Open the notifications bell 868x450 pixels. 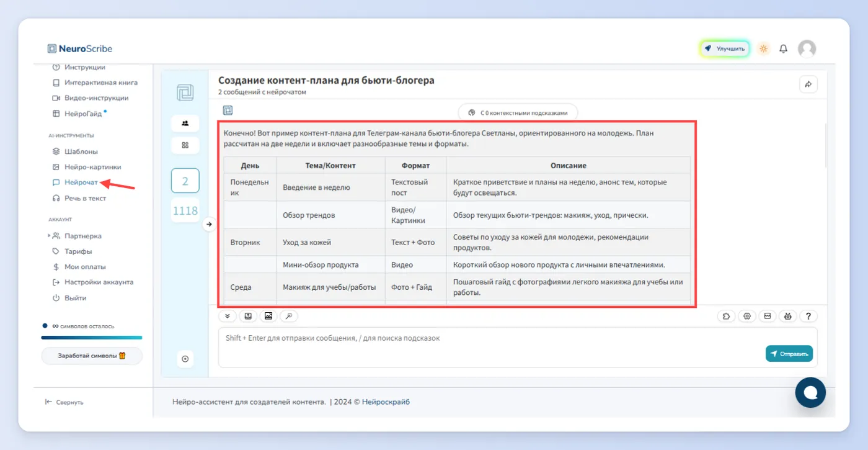coord(784,48)
